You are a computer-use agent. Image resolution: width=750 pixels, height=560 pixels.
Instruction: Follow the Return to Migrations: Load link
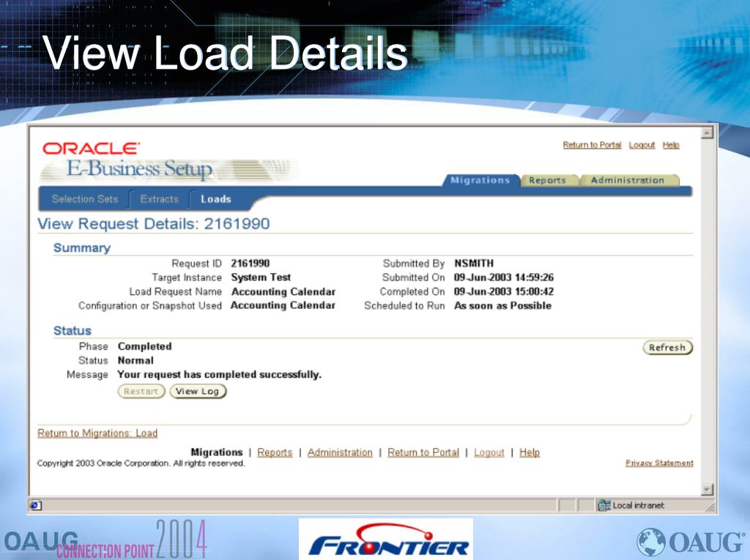click(97, 433)
